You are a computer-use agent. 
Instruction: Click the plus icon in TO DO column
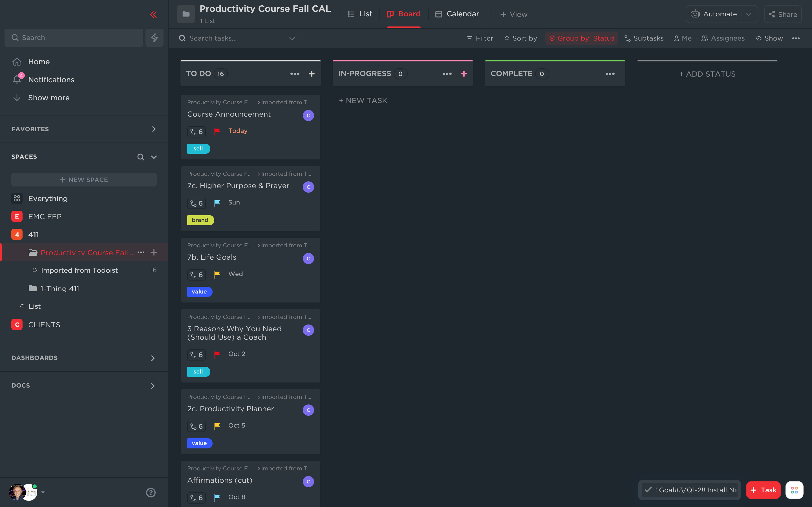[x=311, y=74]
